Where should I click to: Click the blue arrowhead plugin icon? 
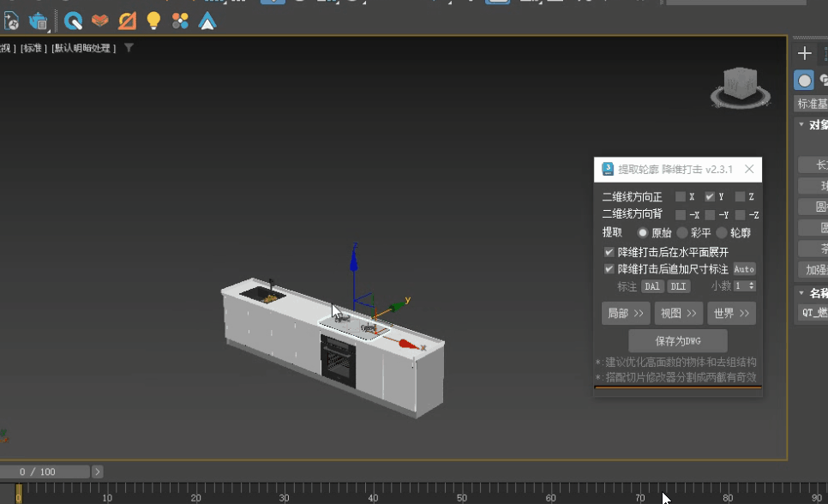point(207,21)
